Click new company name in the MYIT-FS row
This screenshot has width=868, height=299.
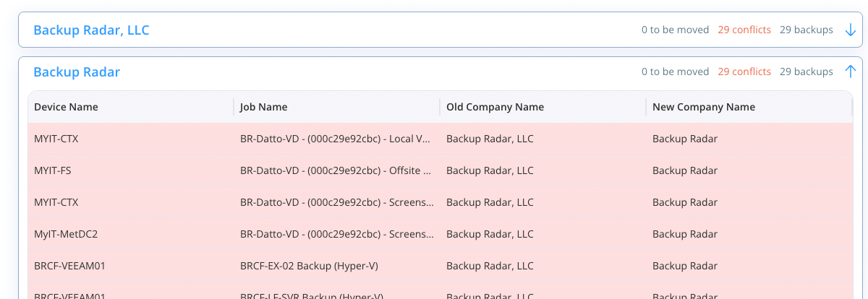(685, 170)
